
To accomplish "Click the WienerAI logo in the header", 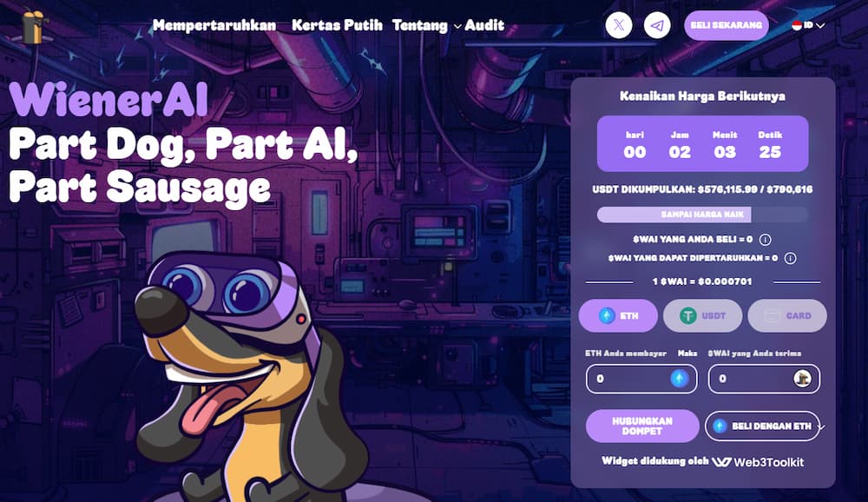I will point(32,27).
